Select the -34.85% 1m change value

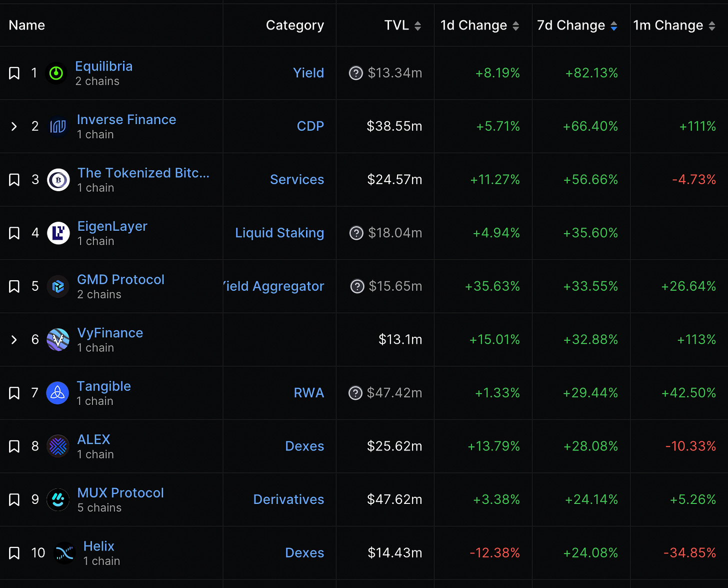click(690, 553)
